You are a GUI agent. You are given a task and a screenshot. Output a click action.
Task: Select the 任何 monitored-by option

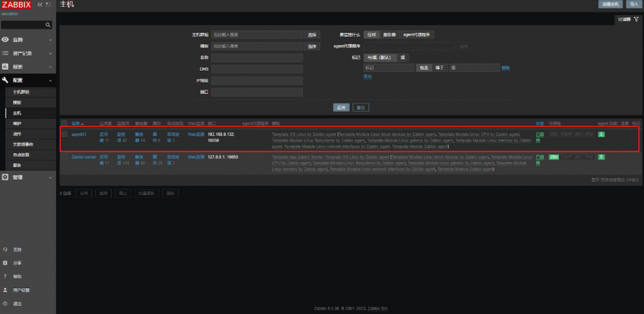click(x=371, y=35)
